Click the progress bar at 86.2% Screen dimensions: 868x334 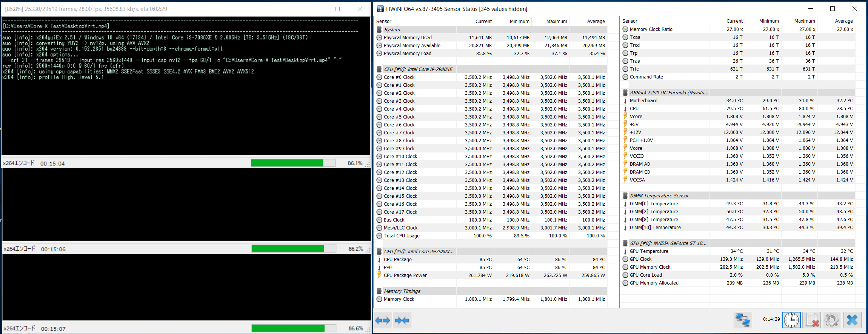294,248
